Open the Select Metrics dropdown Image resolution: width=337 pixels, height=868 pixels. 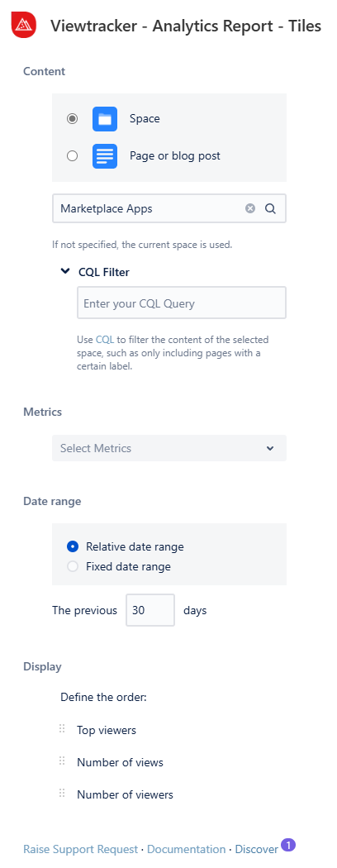pos(169,448)
